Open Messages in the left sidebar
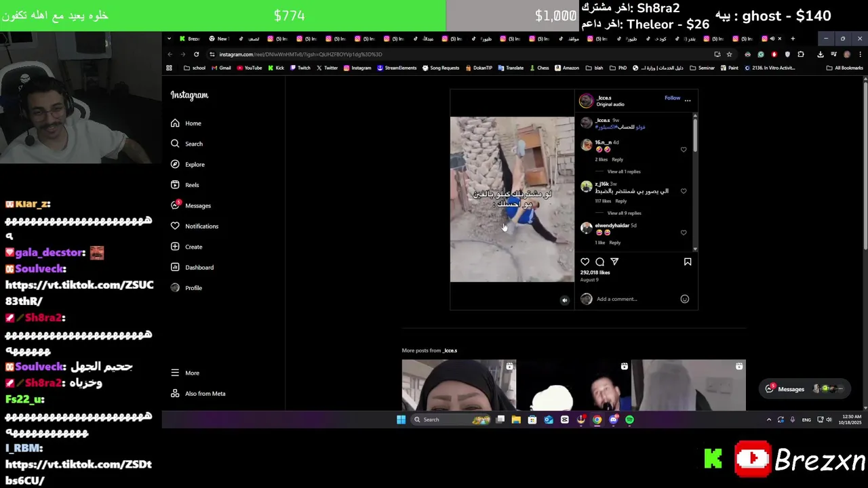 (x=191, y=205)
